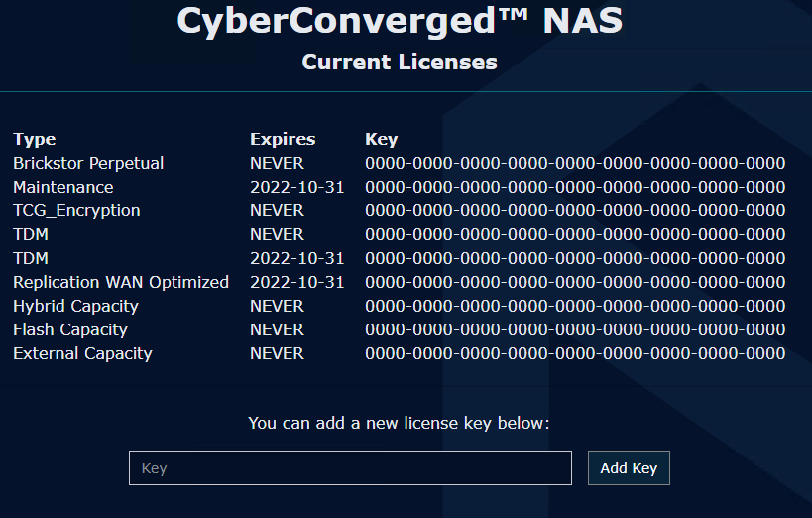Click the Flash Capacity license entry
Viewport: 812px width, 518px height.
(70, 329)
